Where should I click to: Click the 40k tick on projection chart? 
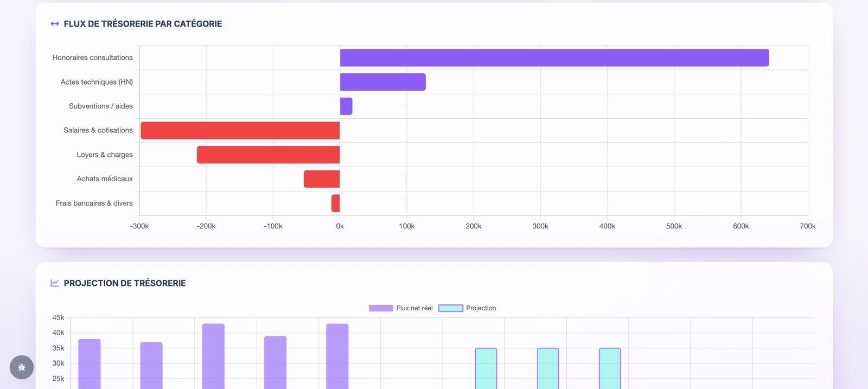[58, 333]
